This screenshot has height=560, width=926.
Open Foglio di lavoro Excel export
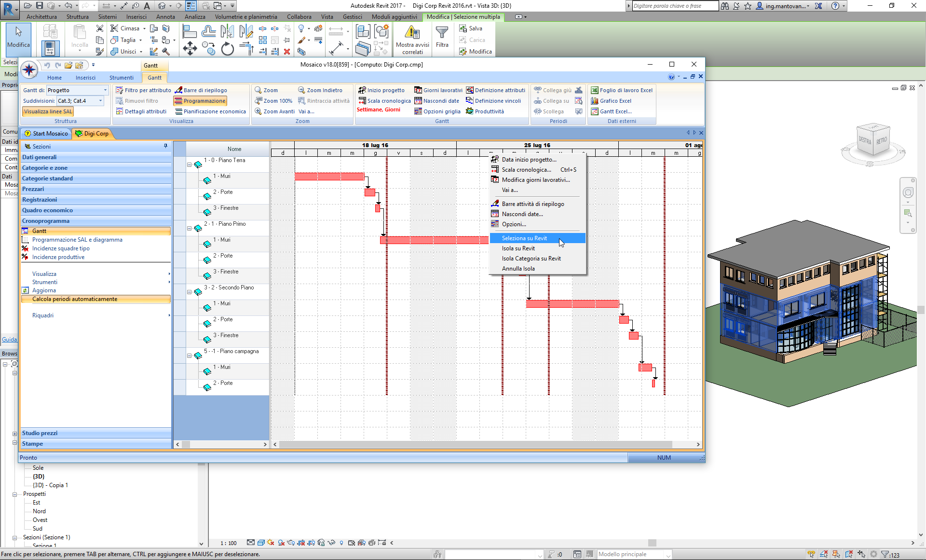(621, 90)
